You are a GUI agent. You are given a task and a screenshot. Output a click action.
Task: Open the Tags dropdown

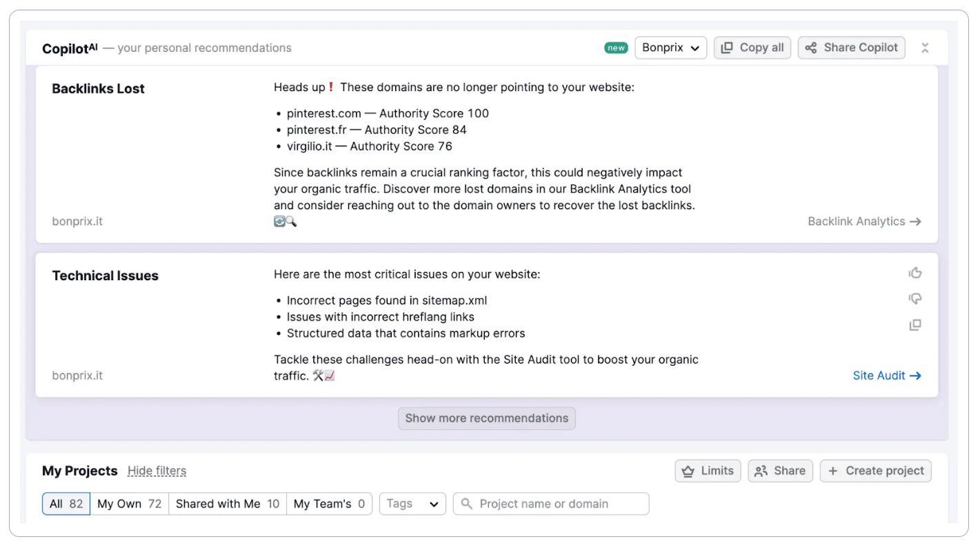pyautogui.click(x=412, y=504)
